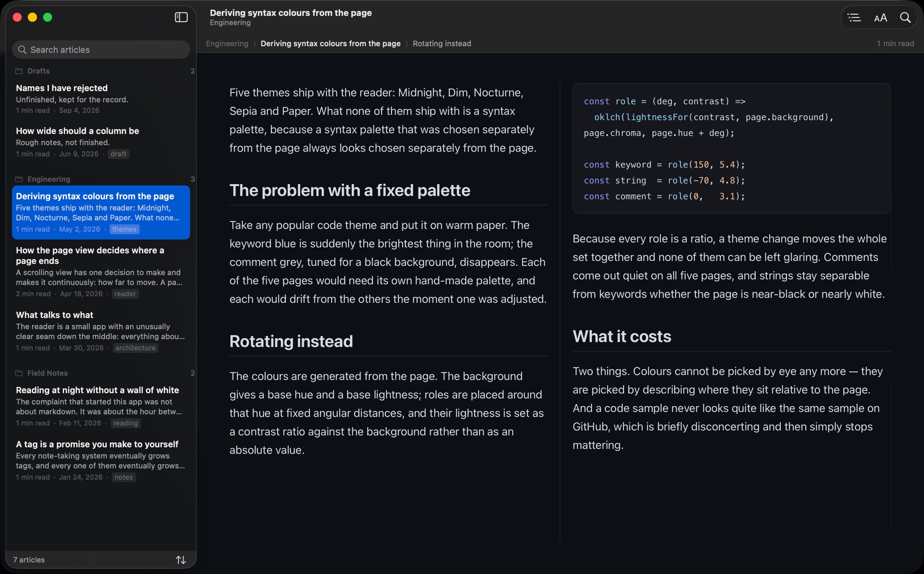Click the search magnifier in the toolbar
This screenshot has height=574, width=924.
tap(906, 18)
